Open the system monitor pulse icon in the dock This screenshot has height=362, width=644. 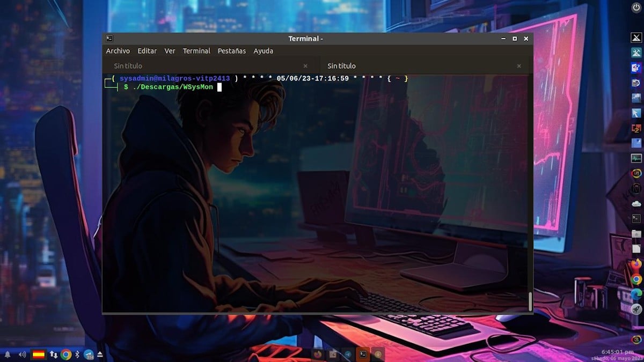click(x=636, y=158)
